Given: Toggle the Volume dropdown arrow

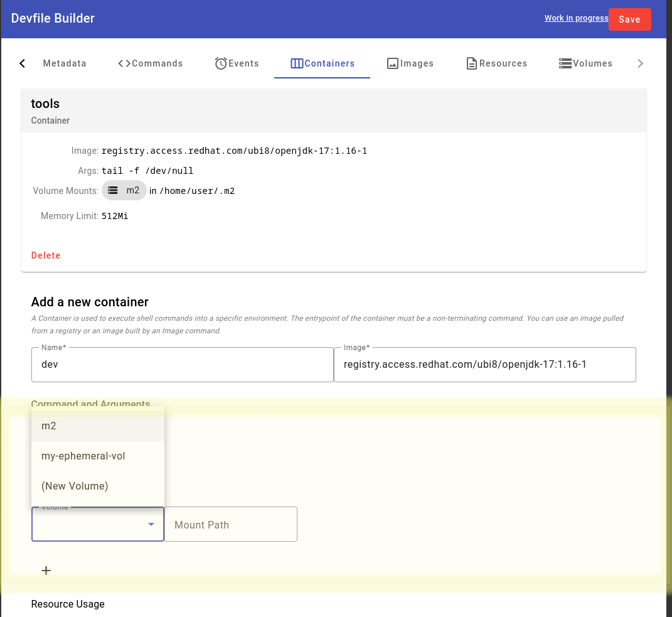Looking at the screenshot, I should [151, 525].
